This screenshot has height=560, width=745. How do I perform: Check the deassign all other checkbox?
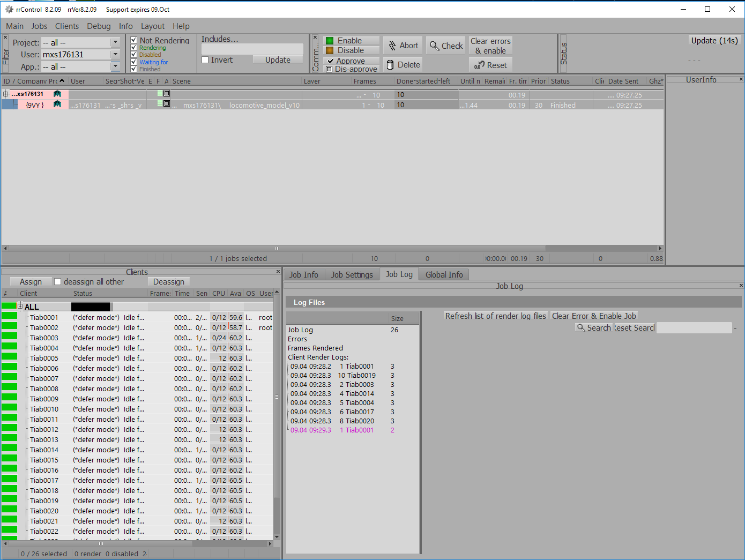coord(58,282)
